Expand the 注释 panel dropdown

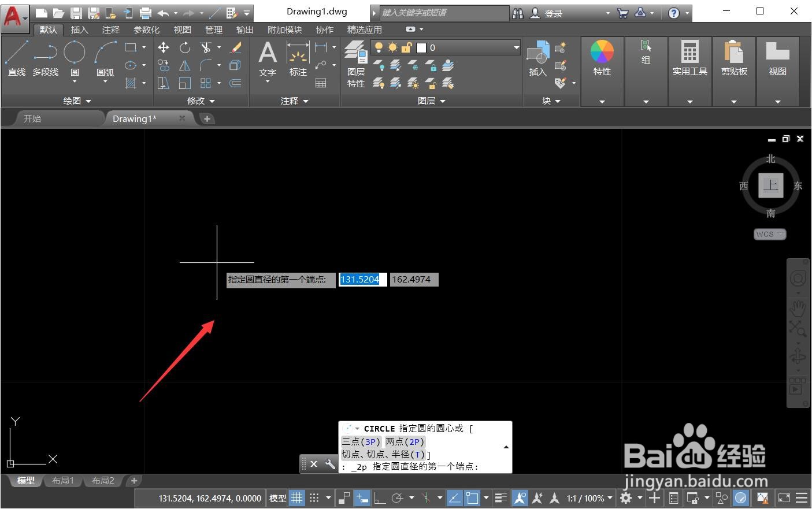(295, 101)
